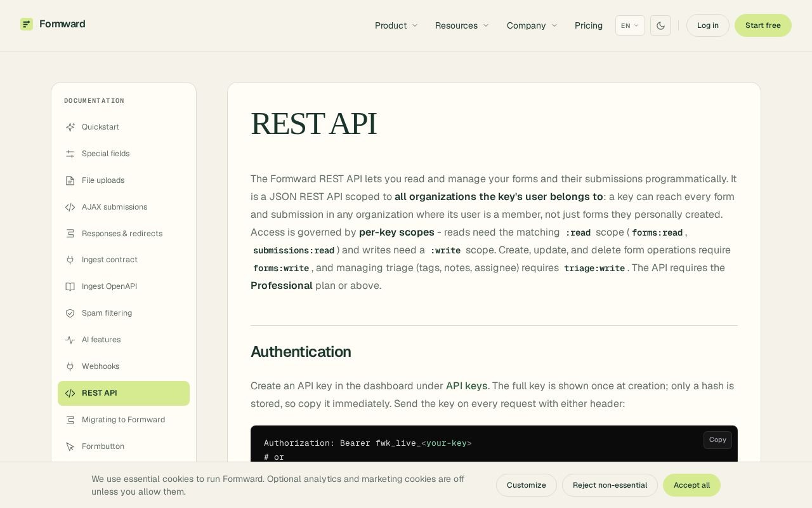Click the Log in button
The image size is (812, 508).
(708, 25)
